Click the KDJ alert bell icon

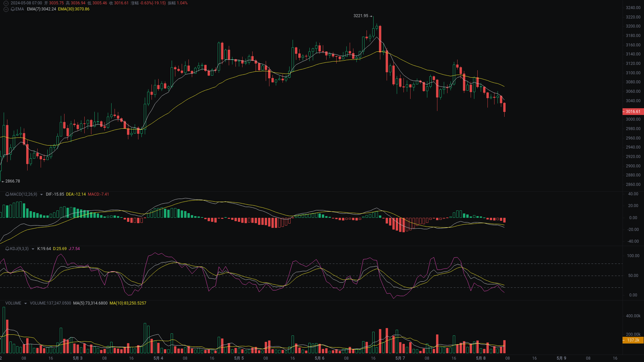(x=7, y=249)
